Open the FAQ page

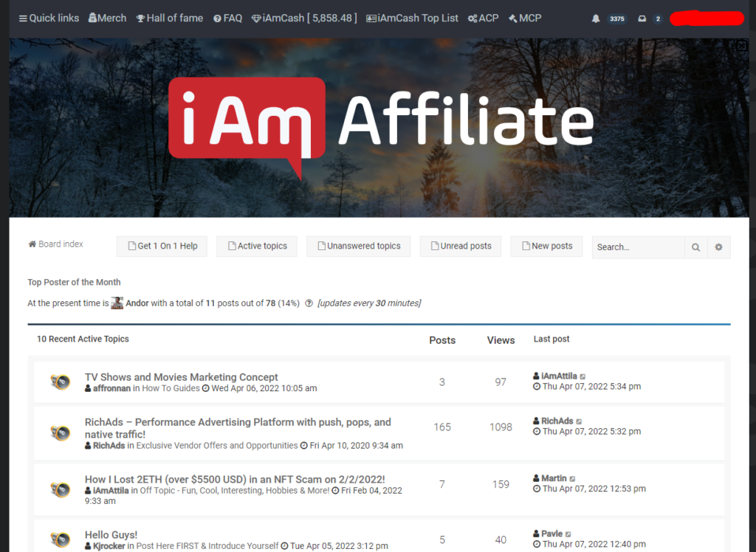(227, 18)
